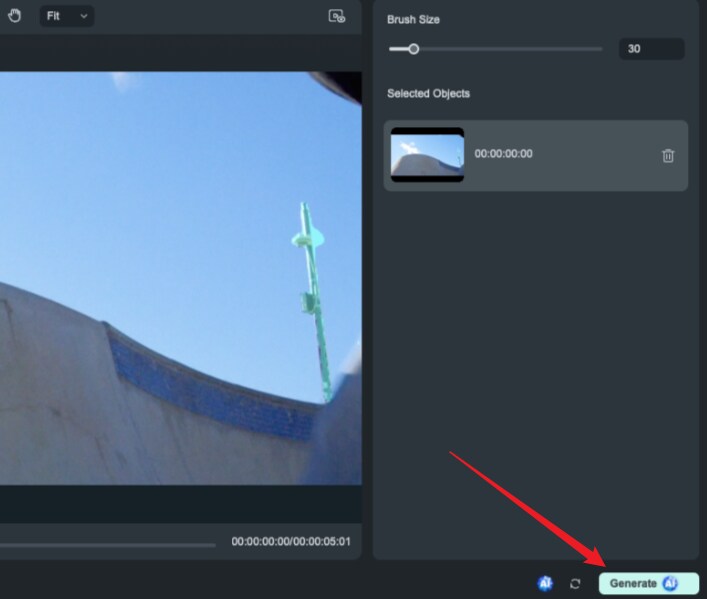707x599 pixels.
Task: Delete the selected object with trash icon
Action: click(x=668, y=156)
